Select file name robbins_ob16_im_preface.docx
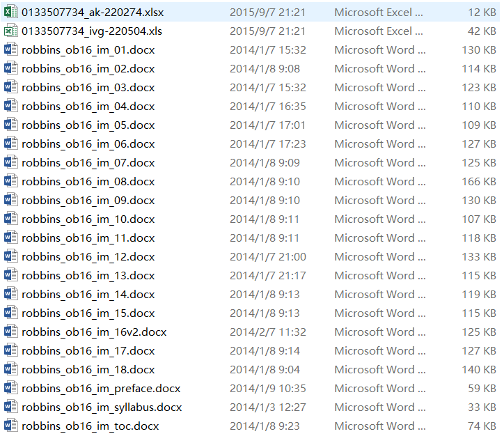This screenshot has height=443, width=504. pyautogui.click(x=101, y=389)
